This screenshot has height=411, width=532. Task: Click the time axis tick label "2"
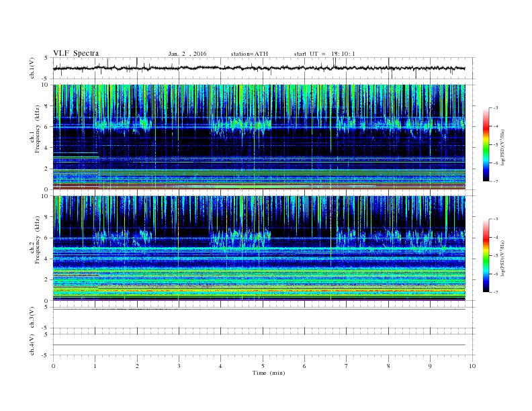[x=137, y=366]
